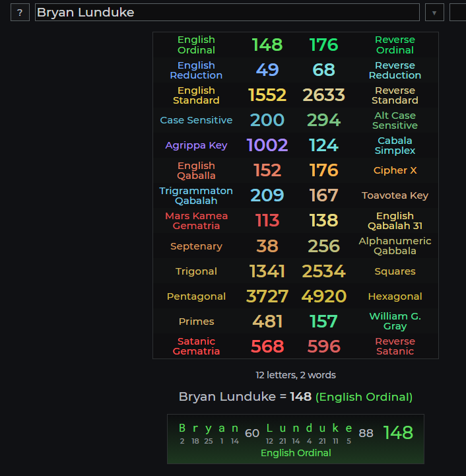Image resolution: width=466 pixels, height=476 pixels.
Task: Expand the dropdown arrow beside phrase box
Action: (x=434, y=13)
